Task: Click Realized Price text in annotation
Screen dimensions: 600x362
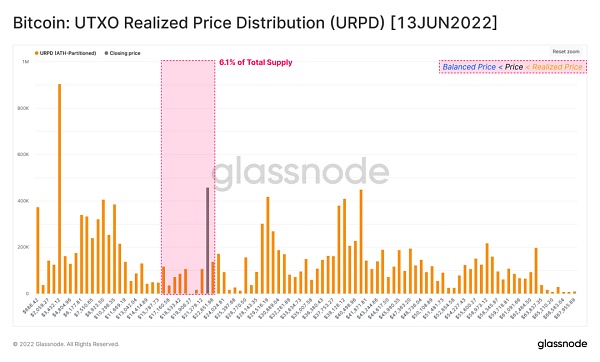Action: 557,67
